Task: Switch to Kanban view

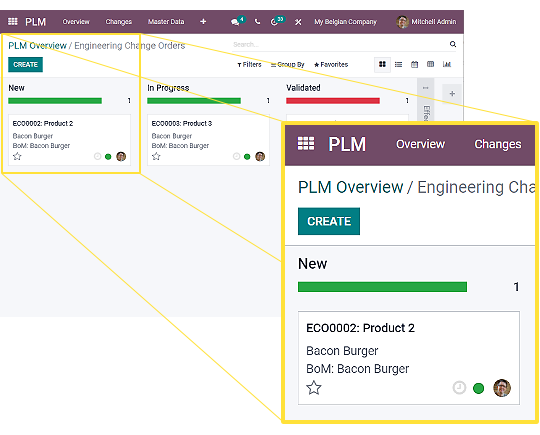Action: coord(382,64)
